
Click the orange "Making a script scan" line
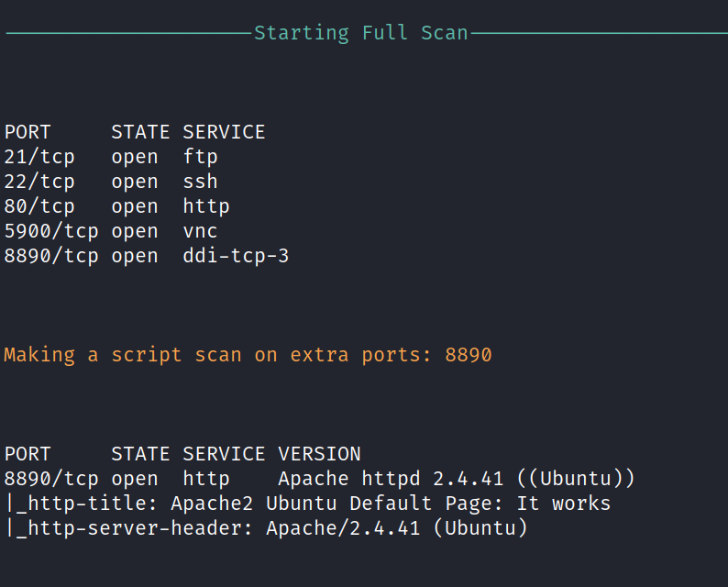tap(248, 355)
